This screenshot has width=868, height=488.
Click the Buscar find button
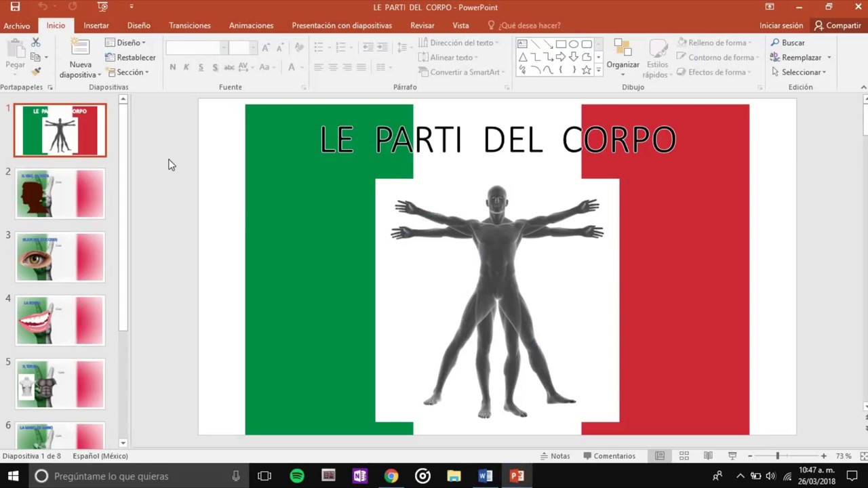point(787,43)
